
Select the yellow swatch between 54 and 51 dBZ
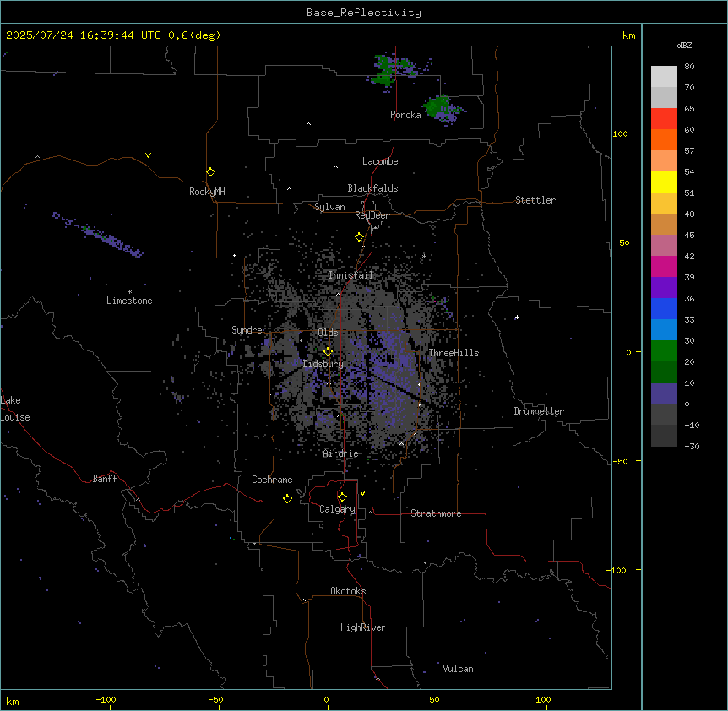(664, 182)
